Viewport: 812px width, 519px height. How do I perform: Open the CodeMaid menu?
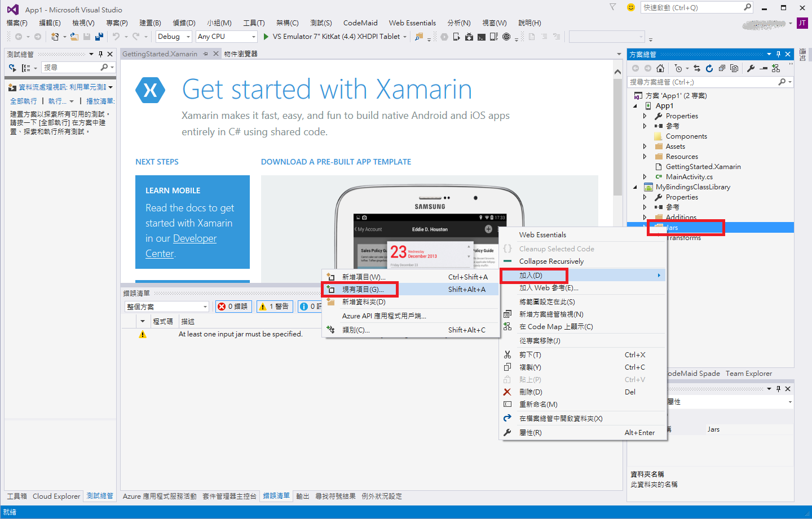[360, 23]
